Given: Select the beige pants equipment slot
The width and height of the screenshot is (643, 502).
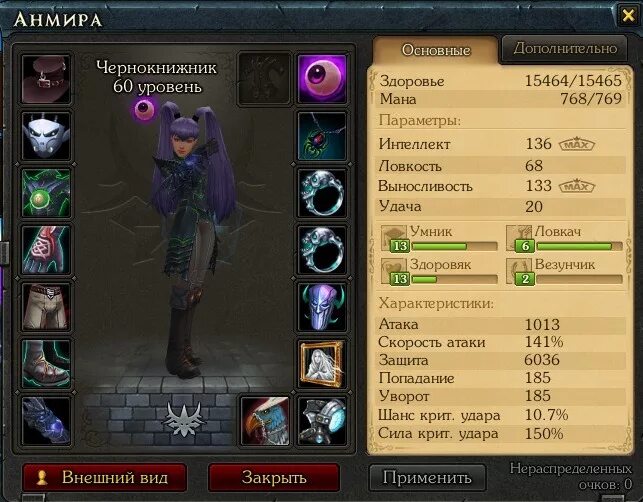Looking at the screenshot, I should 46,307.
